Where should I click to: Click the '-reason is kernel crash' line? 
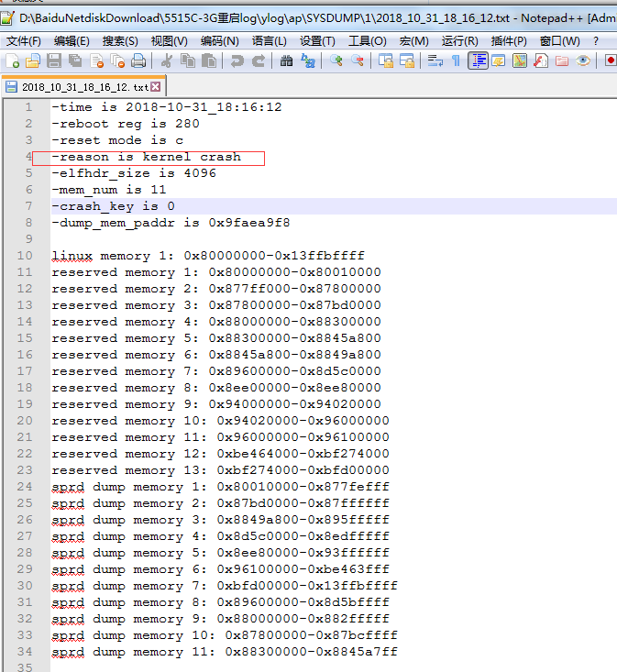click(146, 157)
